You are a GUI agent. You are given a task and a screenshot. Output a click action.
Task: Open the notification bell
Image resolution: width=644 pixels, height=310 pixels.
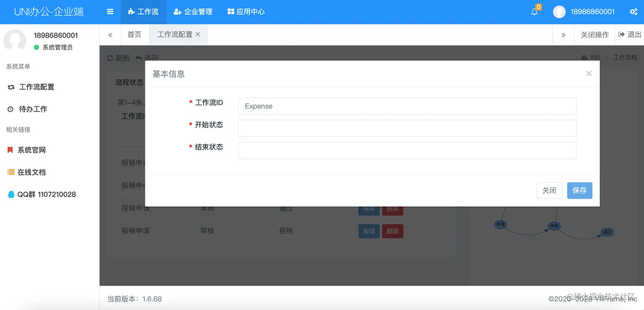[534, 12]
